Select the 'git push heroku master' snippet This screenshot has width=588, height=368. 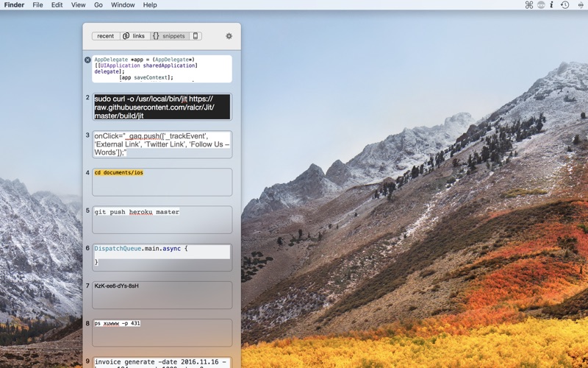tap(162, 219)
